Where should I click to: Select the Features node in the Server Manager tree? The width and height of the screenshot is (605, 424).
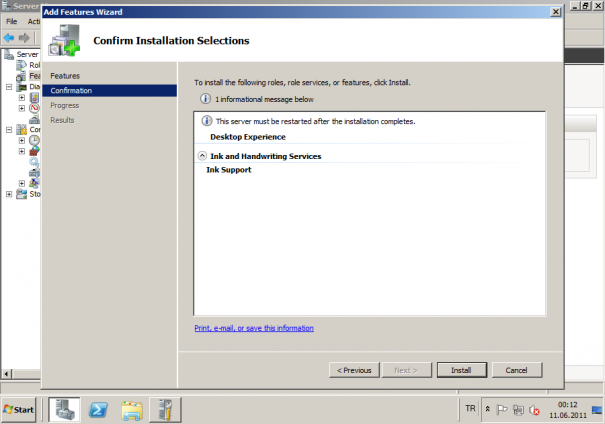coord(35,76)
